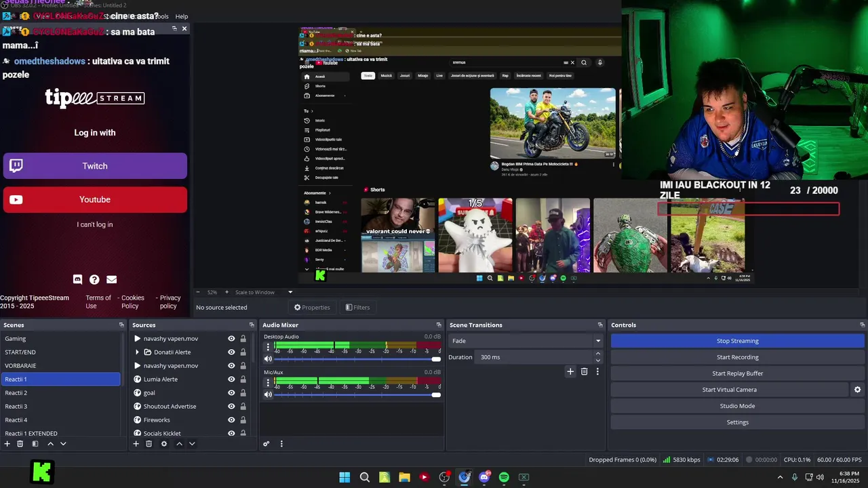Increase transition duration stepper
868x488 pixels.
(597, 354)
